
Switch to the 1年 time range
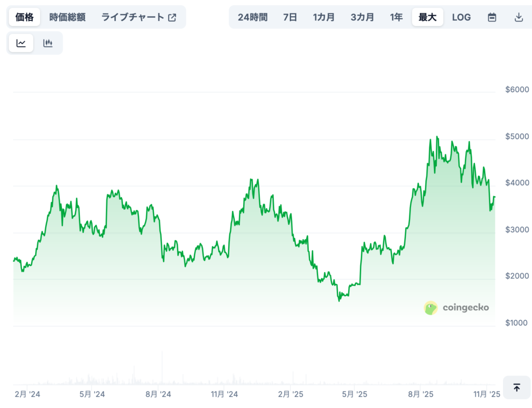tap(396, 17)
